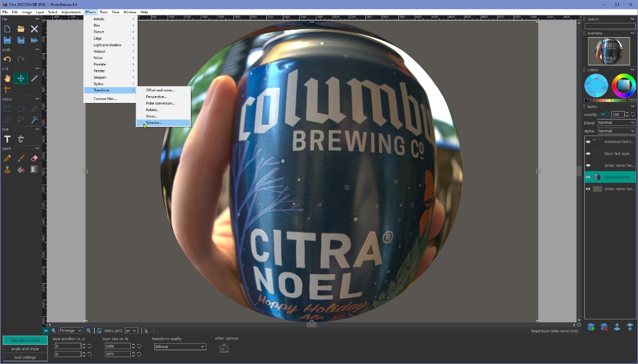Open an image with folder icon

click(21, 29)
